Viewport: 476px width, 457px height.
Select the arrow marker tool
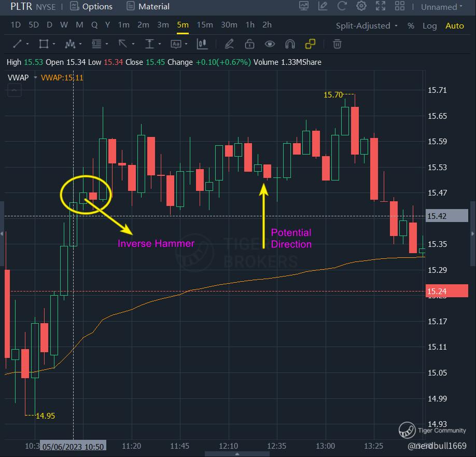click(123, 44)
